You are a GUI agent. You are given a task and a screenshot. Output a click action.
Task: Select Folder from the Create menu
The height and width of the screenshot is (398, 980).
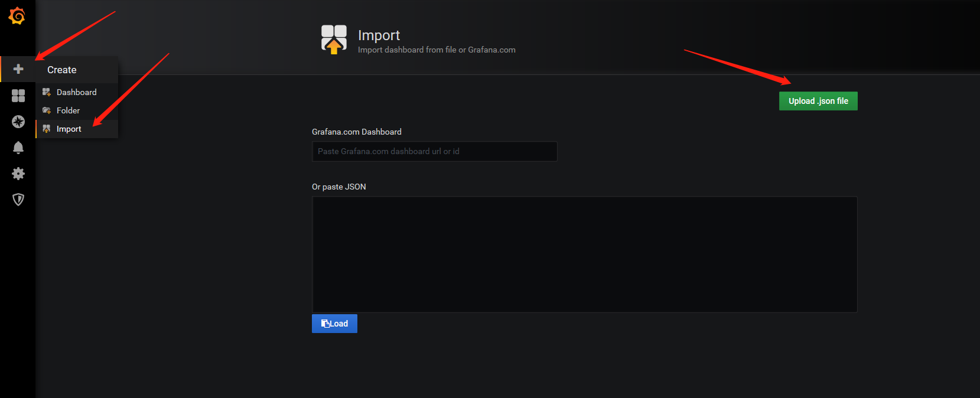77,110
